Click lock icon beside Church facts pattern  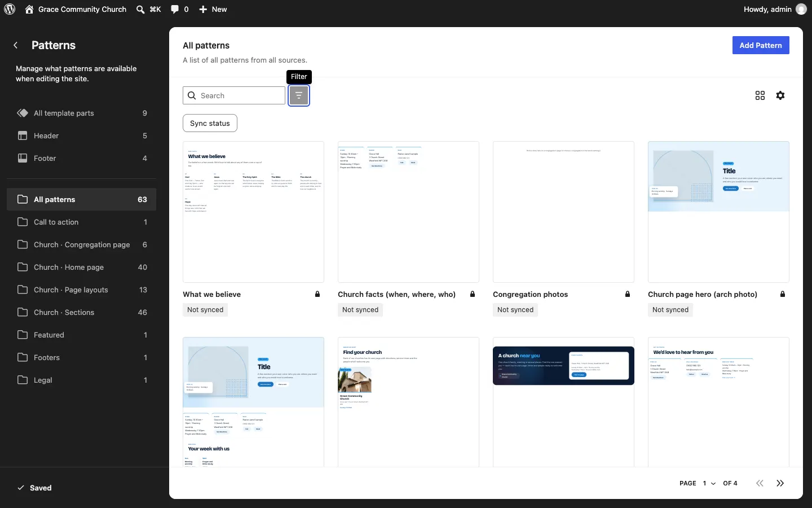[x=473, y=294]
